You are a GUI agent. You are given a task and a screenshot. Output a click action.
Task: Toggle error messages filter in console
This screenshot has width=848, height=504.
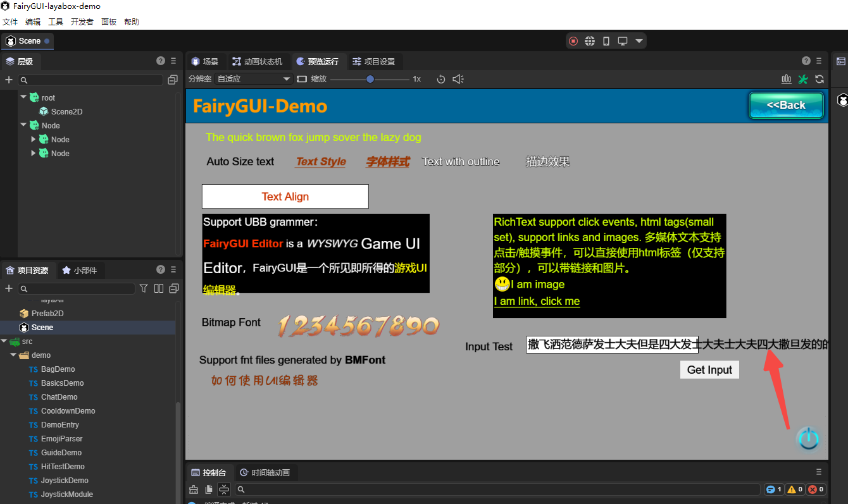tap(816, 489)
